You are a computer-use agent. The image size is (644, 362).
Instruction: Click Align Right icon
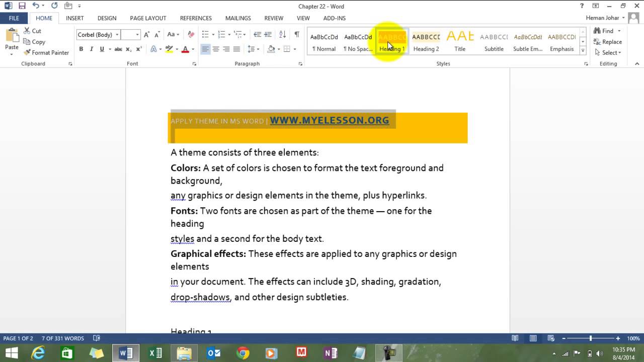point(226,49)
